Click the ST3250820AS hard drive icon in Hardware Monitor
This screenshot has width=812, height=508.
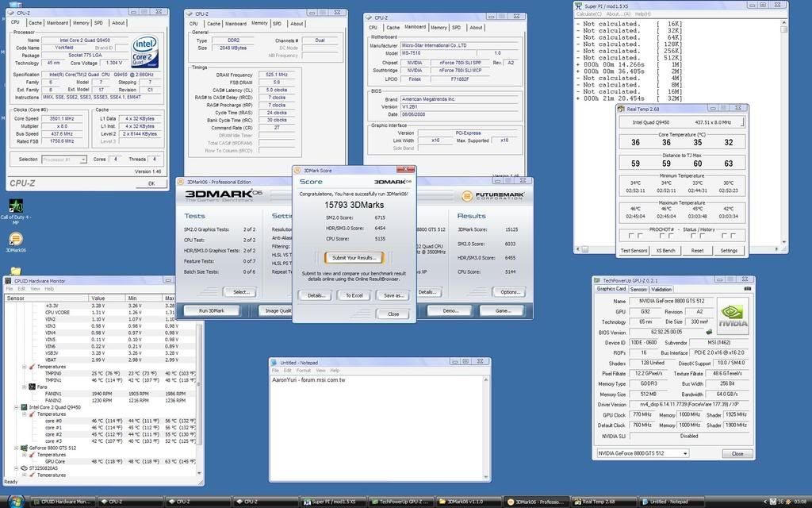click(x=24, y=468)
